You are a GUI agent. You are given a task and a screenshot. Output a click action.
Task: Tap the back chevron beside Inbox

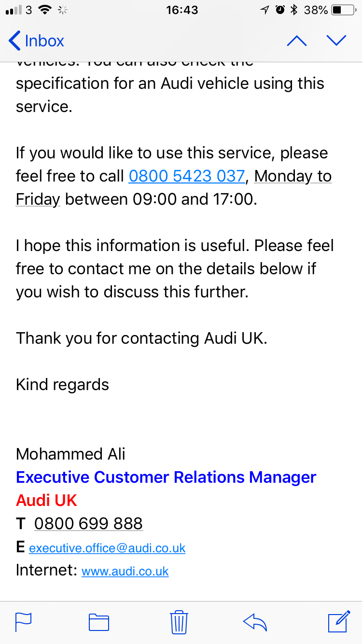click(x=14, y=41)
